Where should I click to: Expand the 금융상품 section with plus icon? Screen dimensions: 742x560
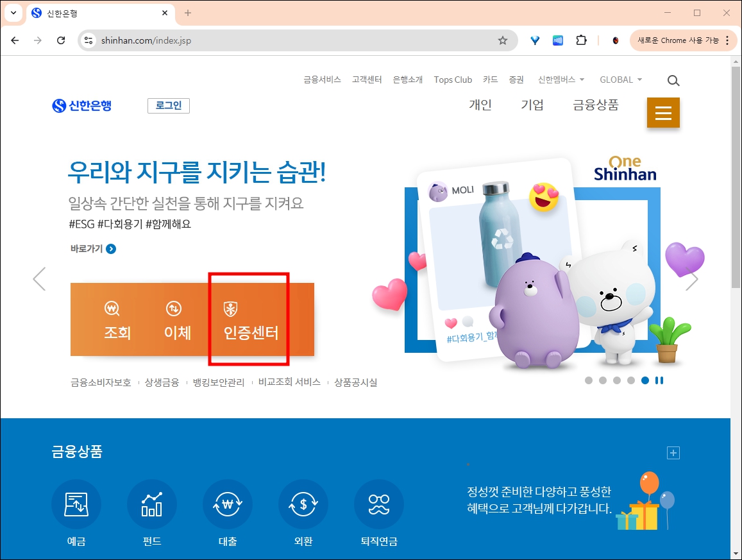(x=673, y=453)
